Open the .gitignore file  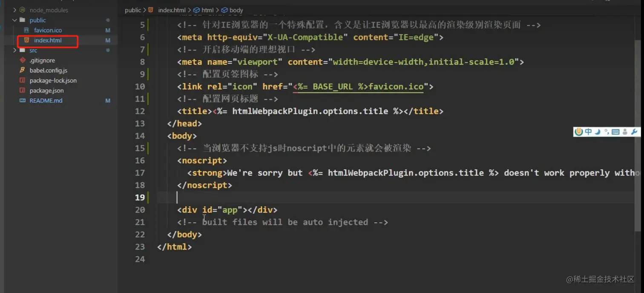coord(42,60)
